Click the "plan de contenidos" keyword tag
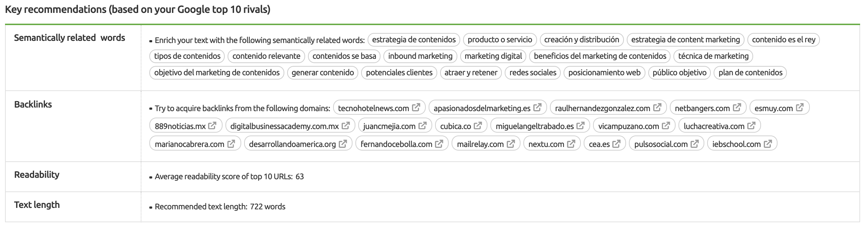The width and height of the screenshot is (868, 233). point(750,72)
